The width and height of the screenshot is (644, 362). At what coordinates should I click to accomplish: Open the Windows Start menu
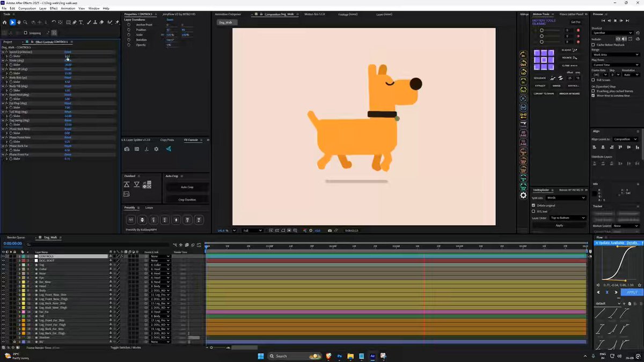click(260, 356)
